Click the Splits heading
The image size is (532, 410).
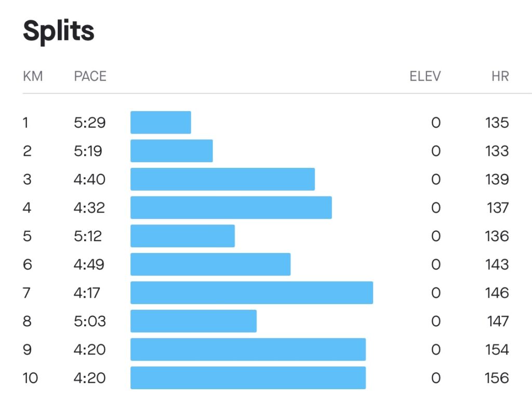tap(59, 31)
